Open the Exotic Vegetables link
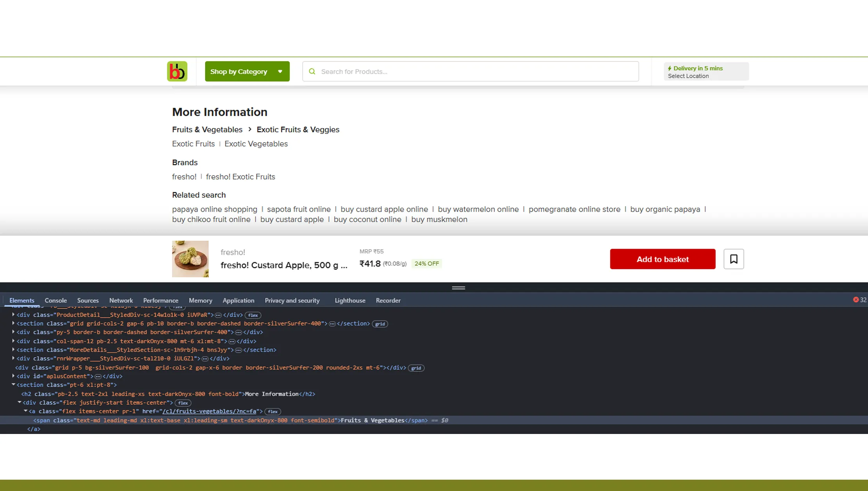This screenshot has height=491, width=868. point(256,144)
